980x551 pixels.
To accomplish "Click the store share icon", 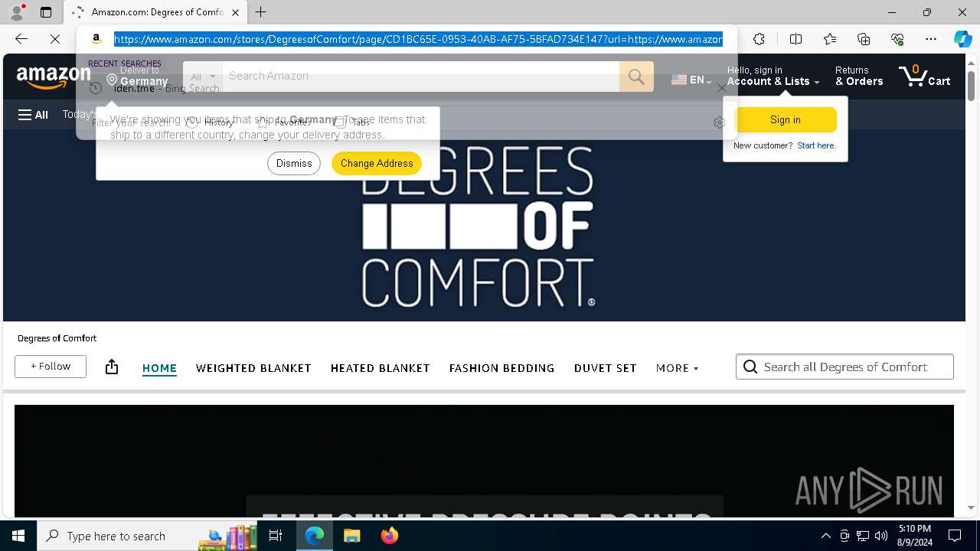I will pos(112,367).
